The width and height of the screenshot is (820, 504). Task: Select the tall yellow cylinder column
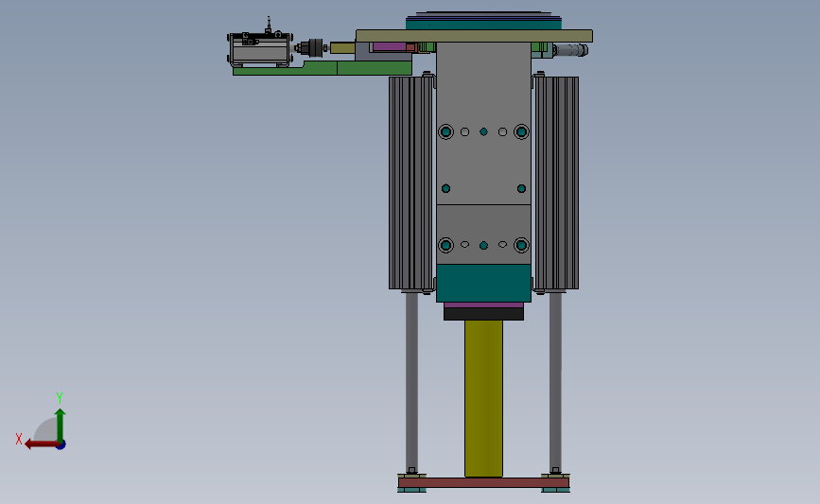pyautogui.click(x=483, y=398)
